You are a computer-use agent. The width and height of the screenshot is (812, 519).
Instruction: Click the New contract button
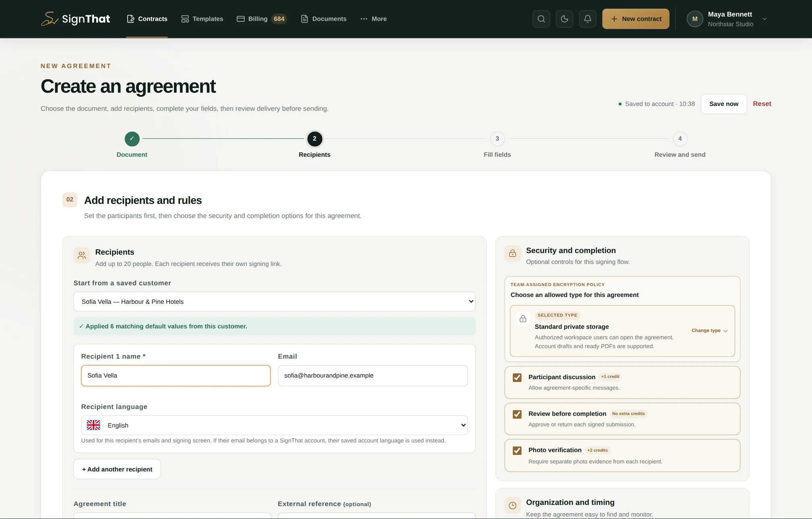(636, 19)
